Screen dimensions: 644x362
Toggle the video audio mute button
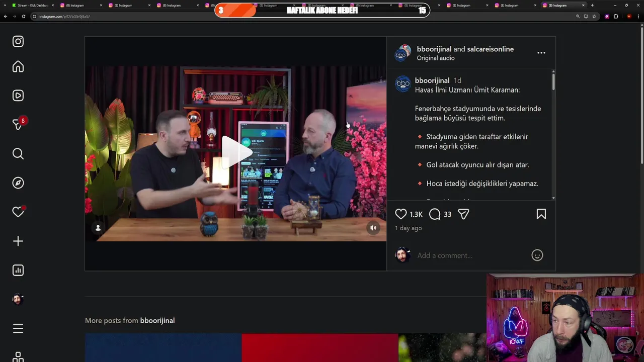coord(373,228)
